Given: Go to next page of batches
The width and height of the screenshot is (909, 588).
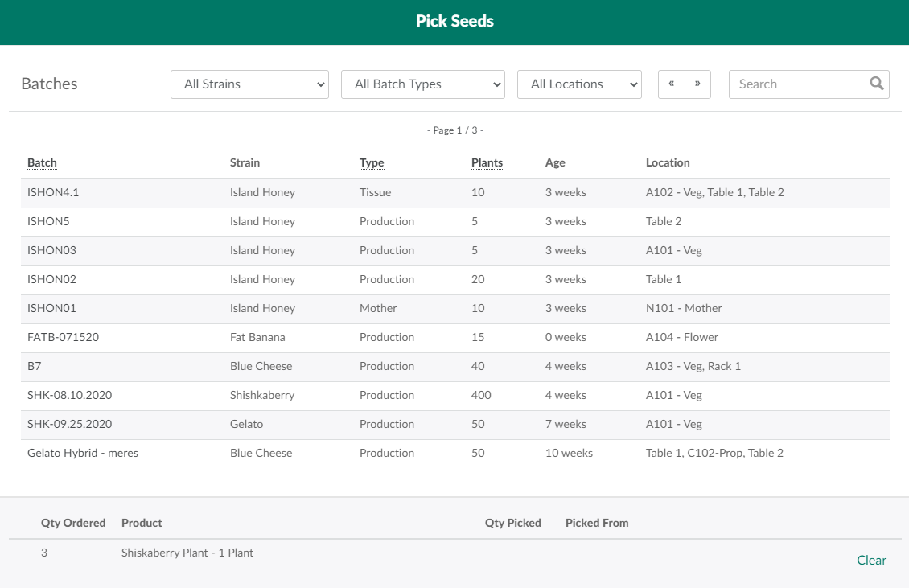Looking at the screenshot, I should [x=697, y=84].
